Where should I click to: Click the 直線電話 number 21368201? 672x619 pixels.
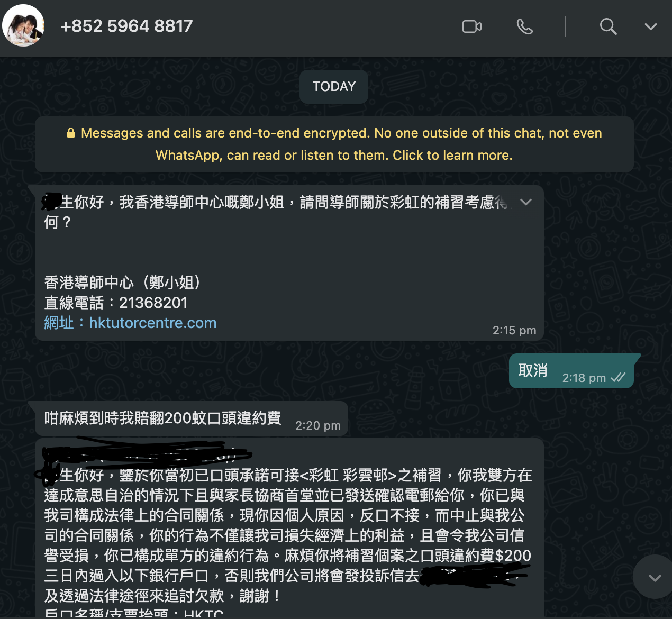(x=153, y=303)
